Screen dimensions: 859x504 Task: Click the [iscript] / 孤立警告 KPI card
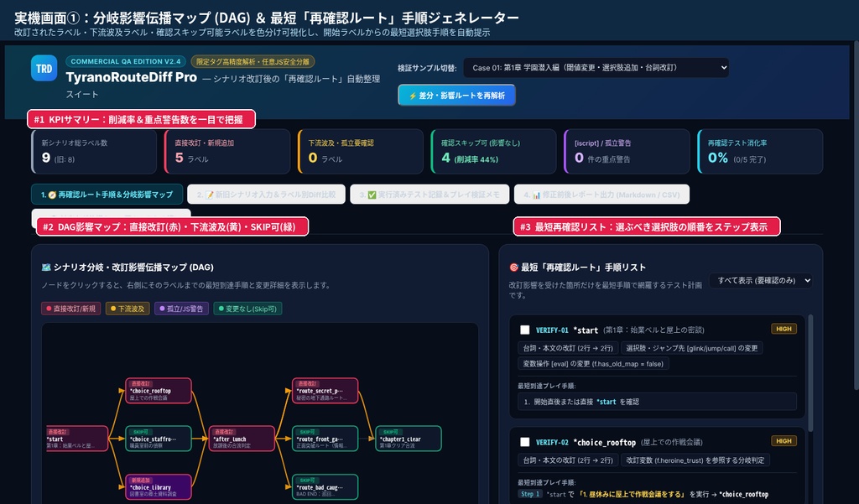pyautogui.click(x=627, y=152)
